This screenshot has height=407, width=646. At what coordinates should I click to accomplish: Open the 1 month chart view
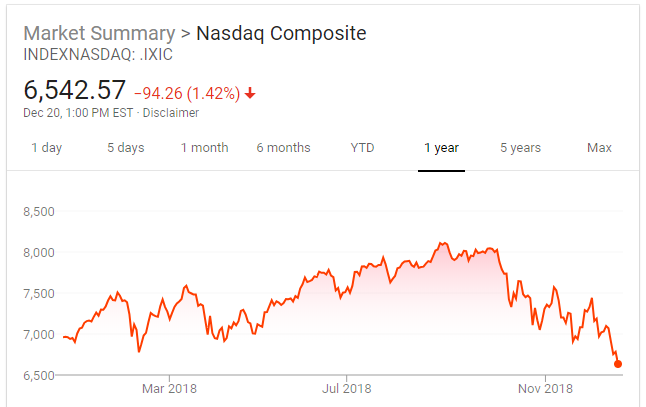(x=204, y=148)
